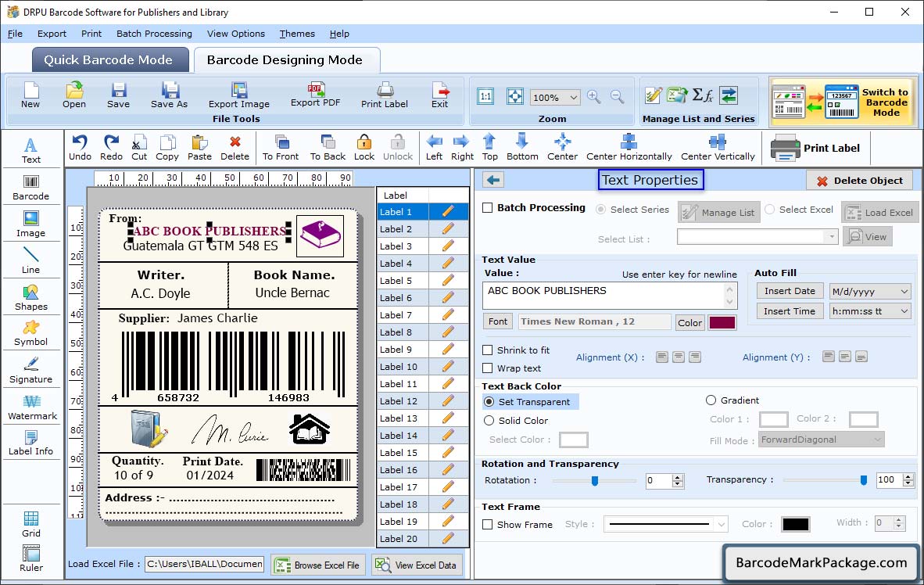The height and width of the screenshot is (585, 924).
Task: Choose Select Excel radio option
Action: [769, 210]
